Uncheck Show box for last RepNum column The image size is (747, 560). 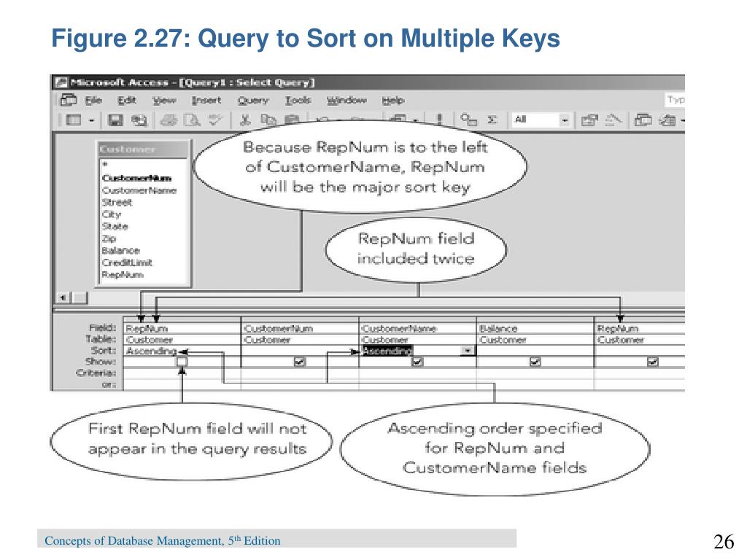(652, 362)
